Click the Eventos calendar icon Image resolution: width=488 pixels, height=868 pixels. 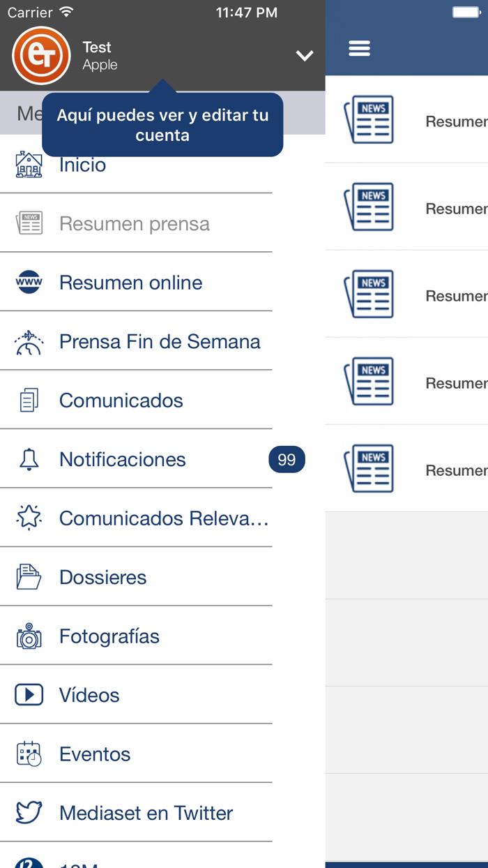(x=28, y=754)
